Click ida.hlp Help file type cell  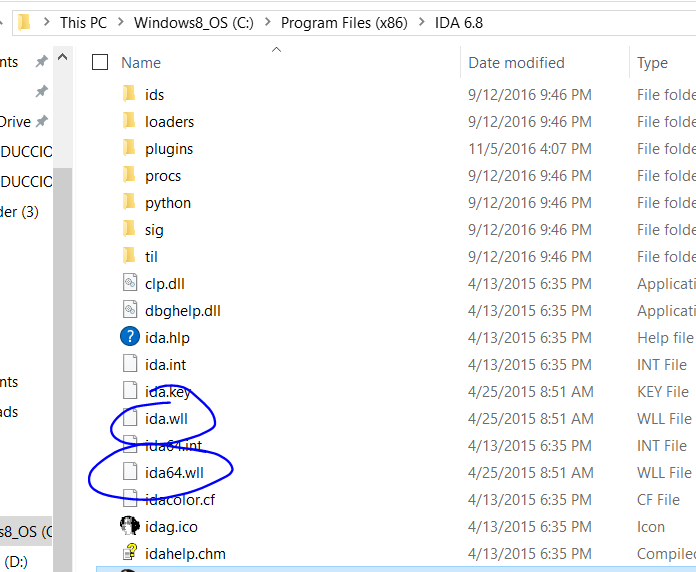665,338
